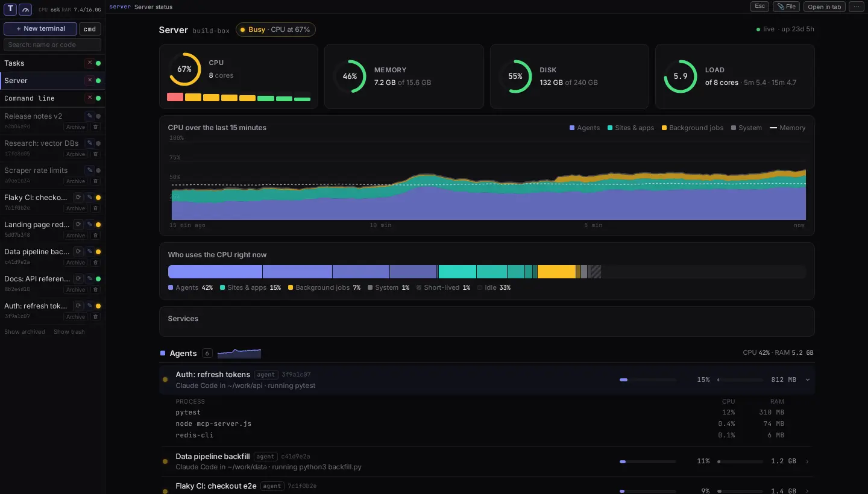Screen dimensions: 868x494
Task: Toggle Background jobs series in chart legend
Action: (x=692, y=128)
